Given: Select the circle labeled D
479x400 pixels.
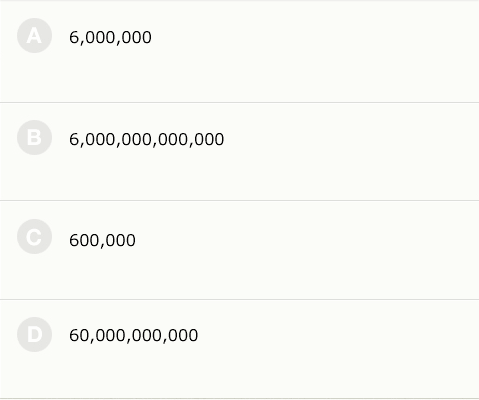Looking at the screenshot, I should coord(34,334).
